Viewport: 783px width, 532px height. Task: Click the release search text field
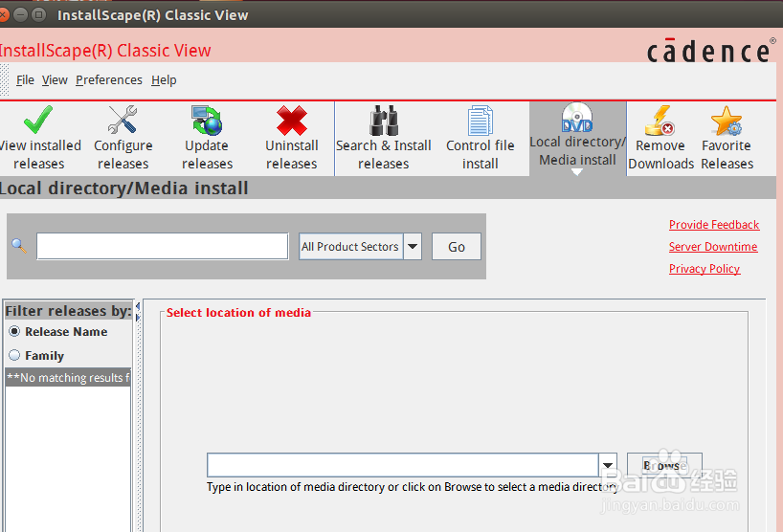[163, 246]
